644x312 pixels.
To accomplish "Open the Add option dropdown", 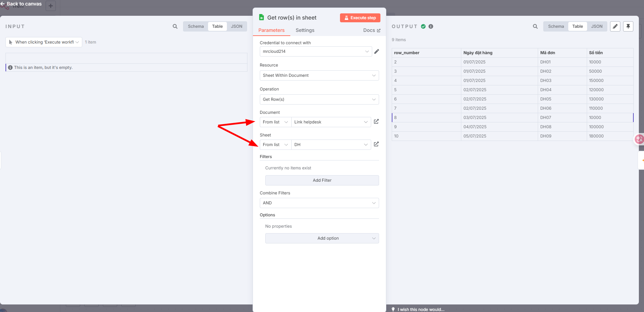I will point(322,238).
